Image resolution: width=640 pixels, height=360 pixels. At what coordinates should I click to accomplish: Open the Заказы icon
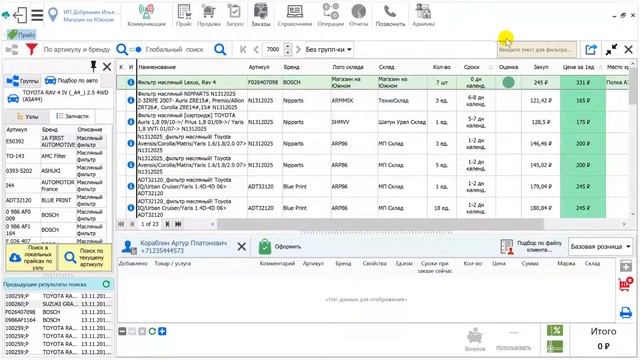click(x=260, y=12)
